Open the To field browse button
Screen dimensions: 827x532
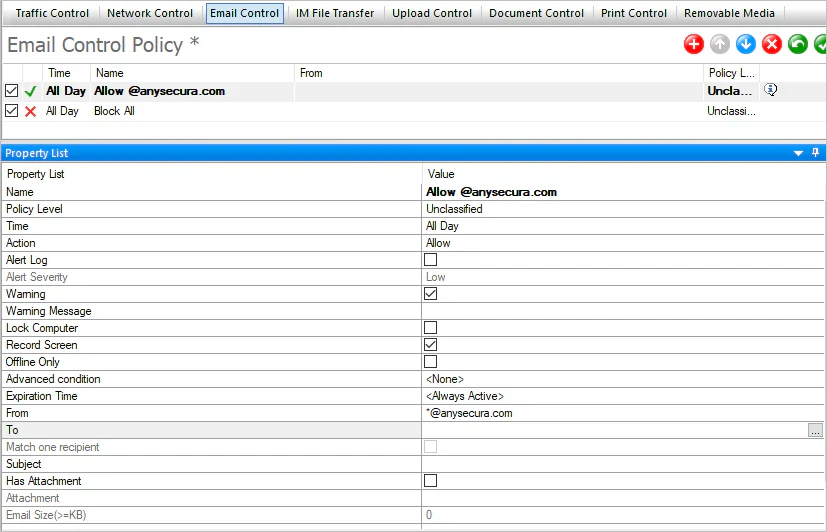point(815,430)
